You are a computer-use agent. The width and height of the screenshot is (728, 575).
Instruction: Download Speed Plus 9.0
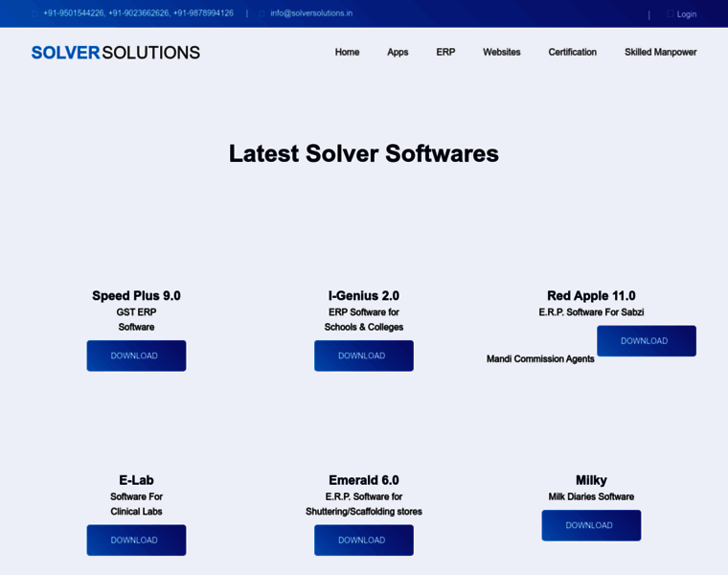point(136,356)
